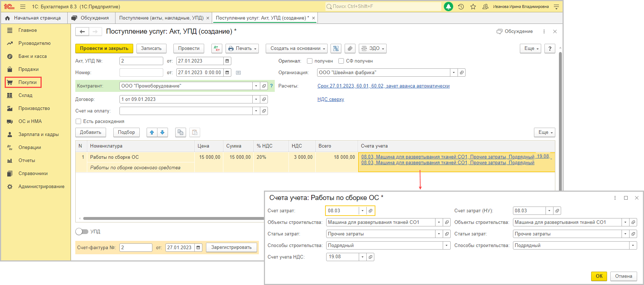Image resolution: width=644 pixels, height=285 pixels.
Task: Close the Поступление (акты, накладные, УПД) tab
Action: click(208, 18)
